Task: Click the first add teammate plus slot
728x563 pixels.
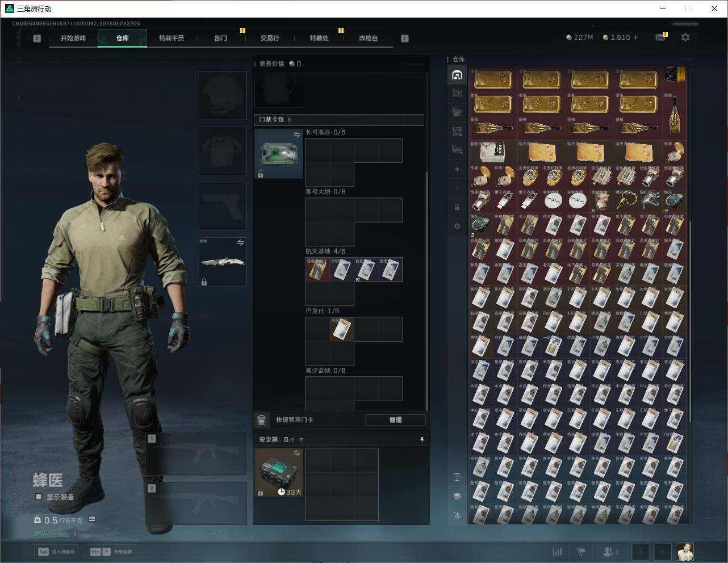Action: [x=641, y=552]
